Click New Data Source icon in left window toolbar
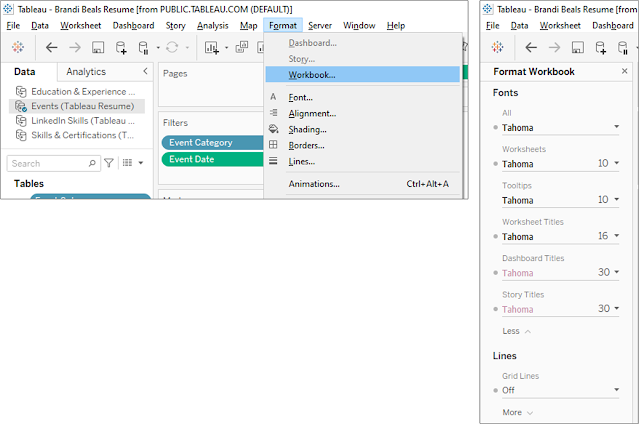The width and height of the screenshot is (639, 424). point(121,48)
